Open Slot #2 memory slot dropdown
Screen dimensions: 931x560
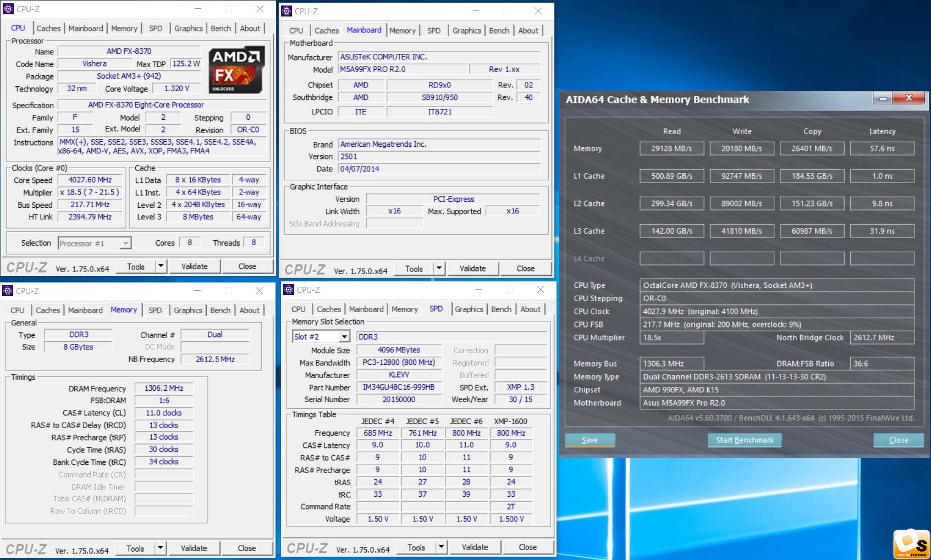(344, 336)
